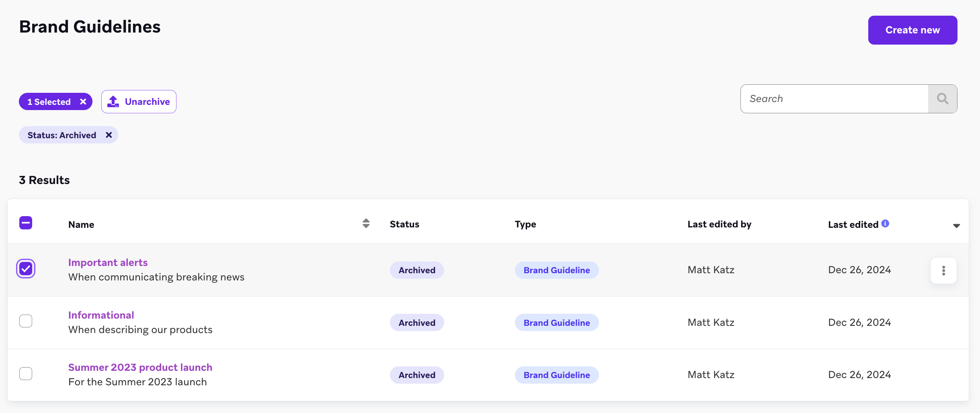This screenshot has height=413, width=980.
Task: Expand the Last edited column dropdown arrow
Action: coord(956,226)
